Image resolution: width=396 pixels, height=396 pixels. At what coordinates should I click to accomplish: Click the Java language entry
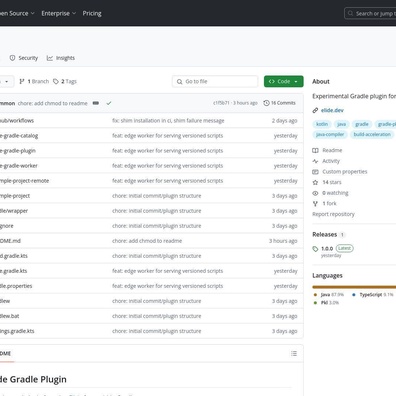click(x=329, y=295)
